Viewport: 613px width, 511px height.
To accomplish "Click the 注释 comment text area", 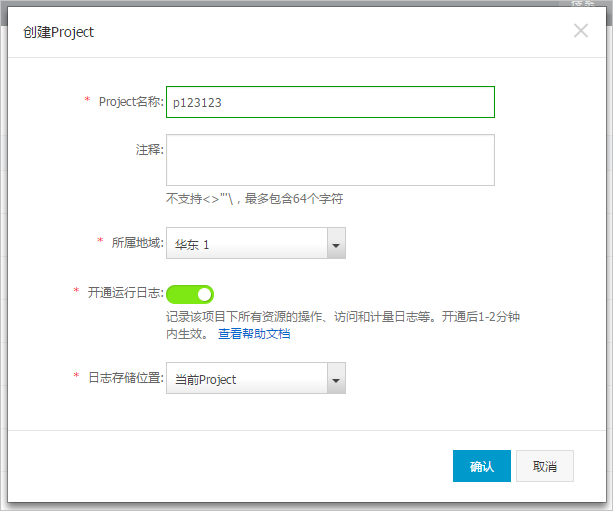I will coord(330,160).
